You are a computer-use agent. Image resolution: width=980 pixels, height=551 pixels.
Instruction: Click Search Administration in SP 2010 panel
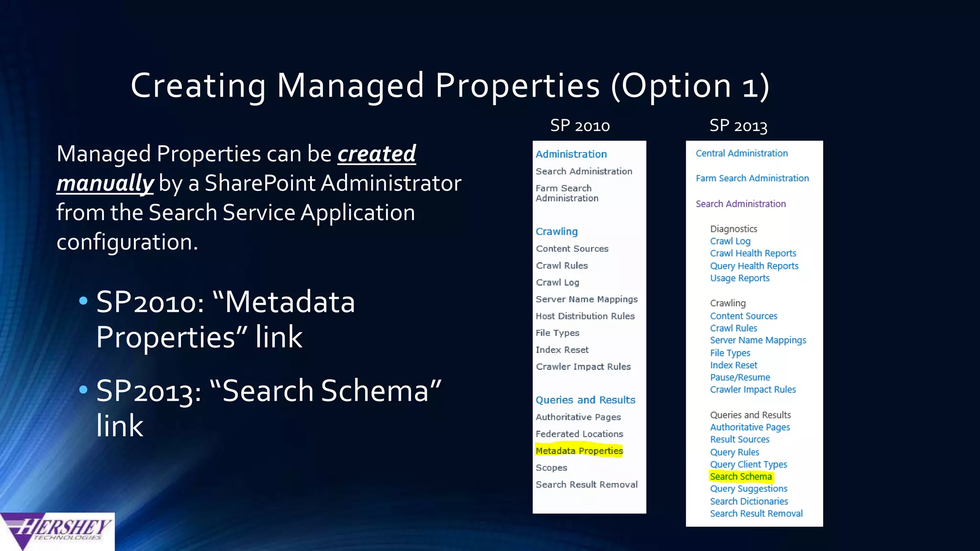coord(584,171)
